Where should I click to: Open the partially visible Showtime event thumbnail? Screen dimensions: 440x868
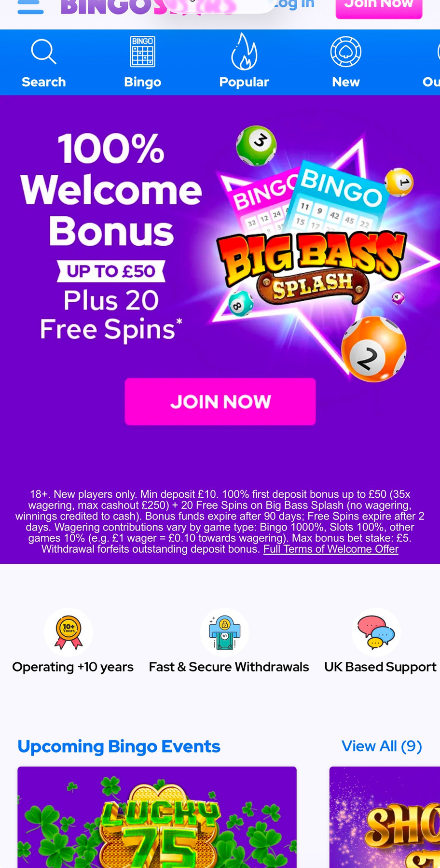coord(385,817)
